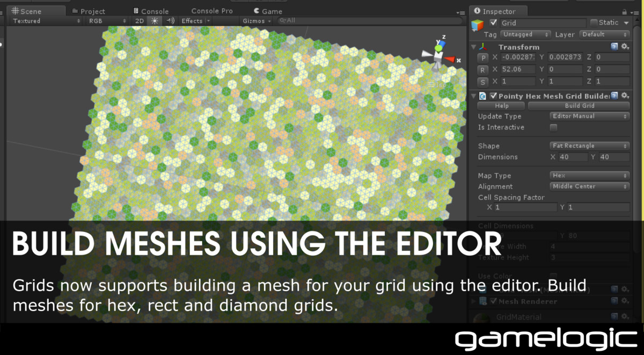
Task: Click the Pointy Hex Mesh Grid Builder script icon
Action: coord(483,96)
